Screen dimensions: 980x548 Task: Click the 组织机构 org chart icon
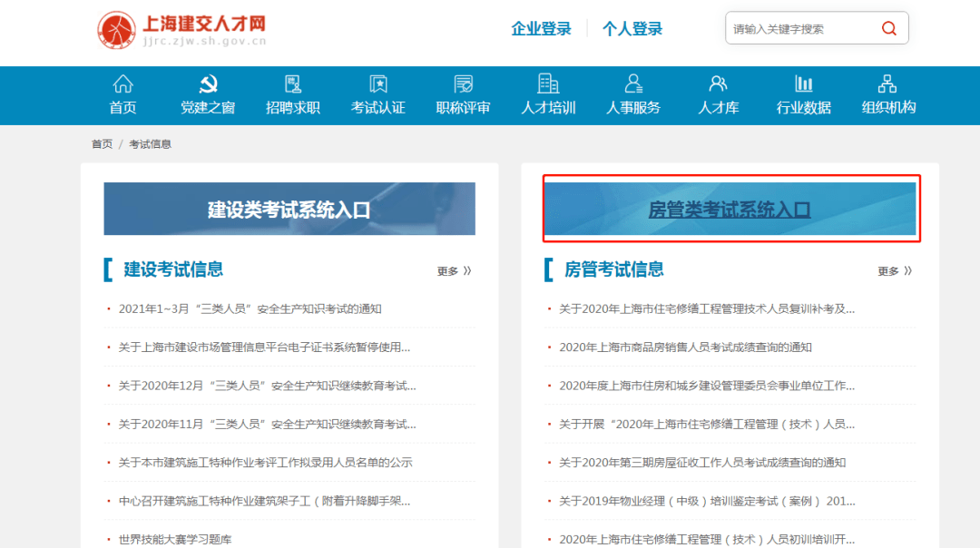[888, 83]
